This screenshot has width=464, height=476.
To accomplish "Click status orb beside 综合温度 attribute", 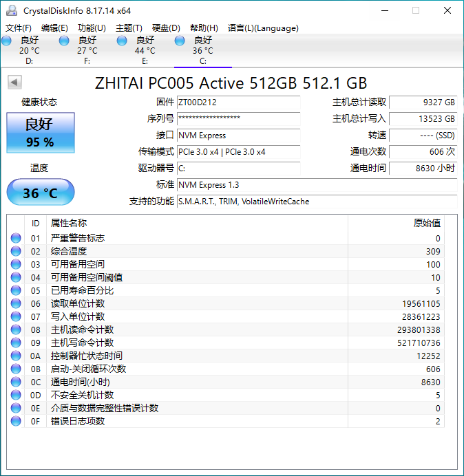I will [16, 251].
